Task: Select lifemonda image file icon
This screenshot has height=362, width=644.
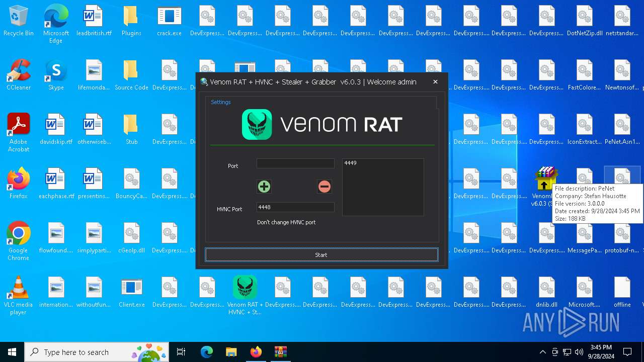Action: (94, 75)
